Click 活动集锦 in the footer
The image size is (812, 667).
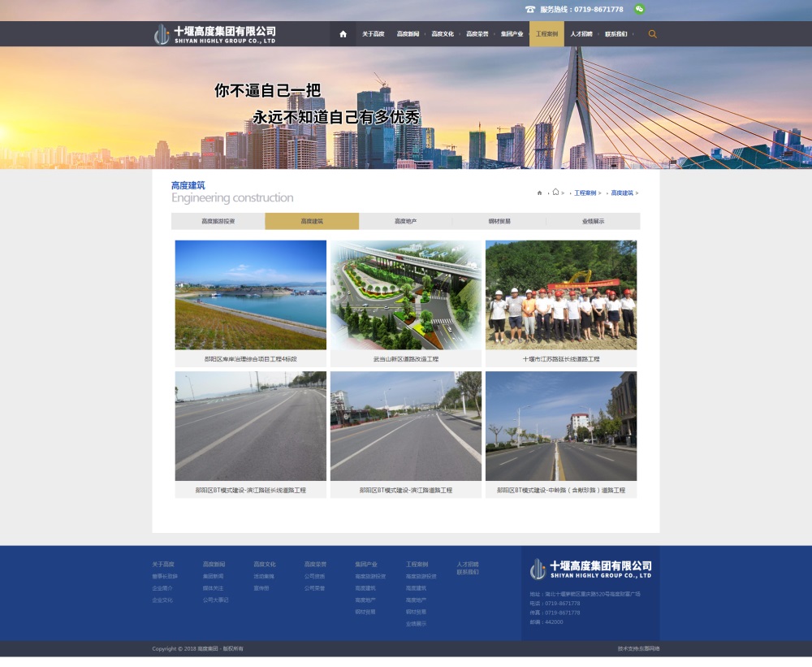(264, 576)
